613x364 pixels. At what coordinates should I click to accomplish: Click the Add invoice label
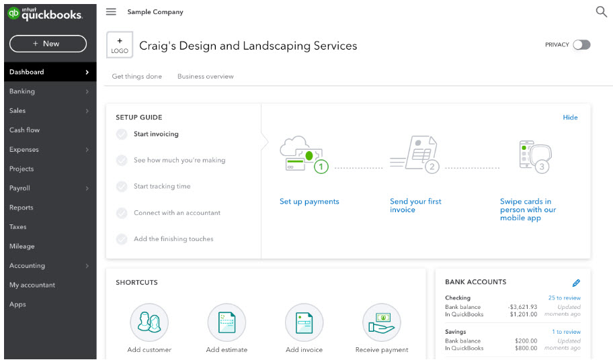point(304,349)
